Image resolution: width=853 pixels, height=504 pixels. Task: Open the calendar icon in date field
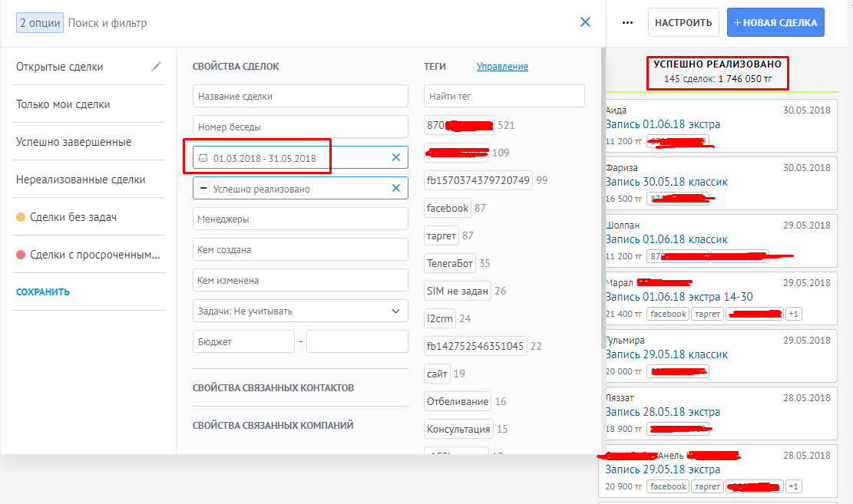pos(203,158)
